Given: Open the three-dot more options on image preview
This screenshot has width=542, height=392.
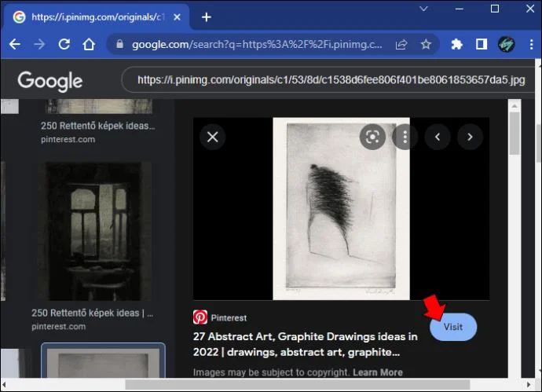Looking at the screenshot, I should (405, 137).
